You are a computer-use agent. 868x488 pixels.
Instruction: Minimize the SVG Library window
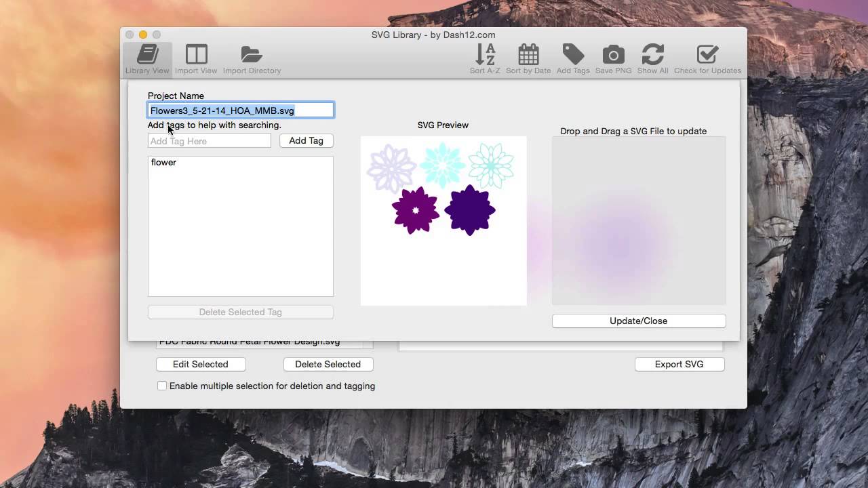click(143, 35)
